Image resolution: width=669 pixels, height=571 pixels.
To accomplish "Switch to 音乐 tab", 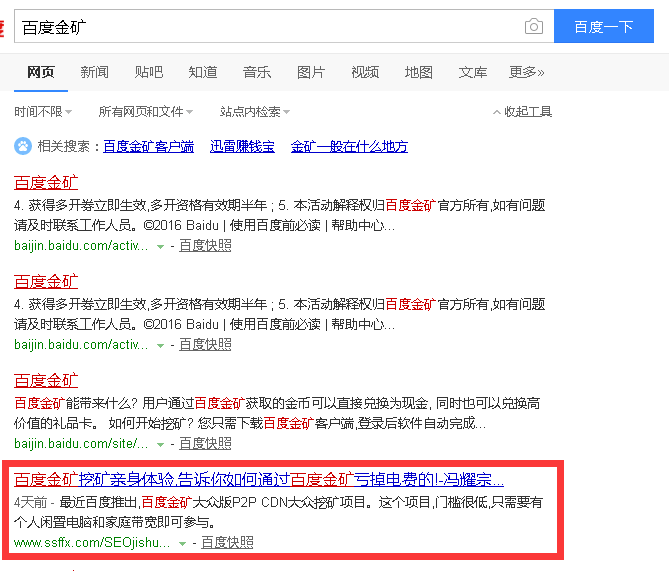I will pos(257,72).
